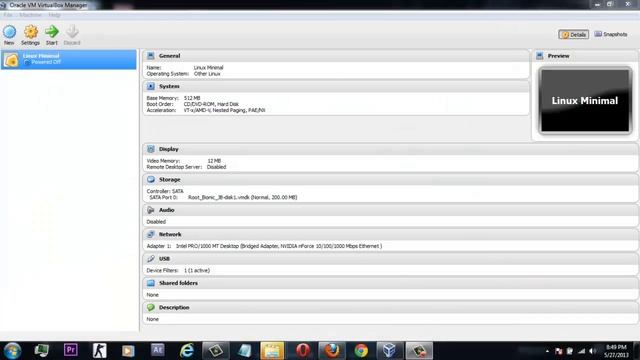Image resolution: width=640 pixels, height=360 pixels.
Task: Click the Display section monitor icon
Action: pos(151,149)
